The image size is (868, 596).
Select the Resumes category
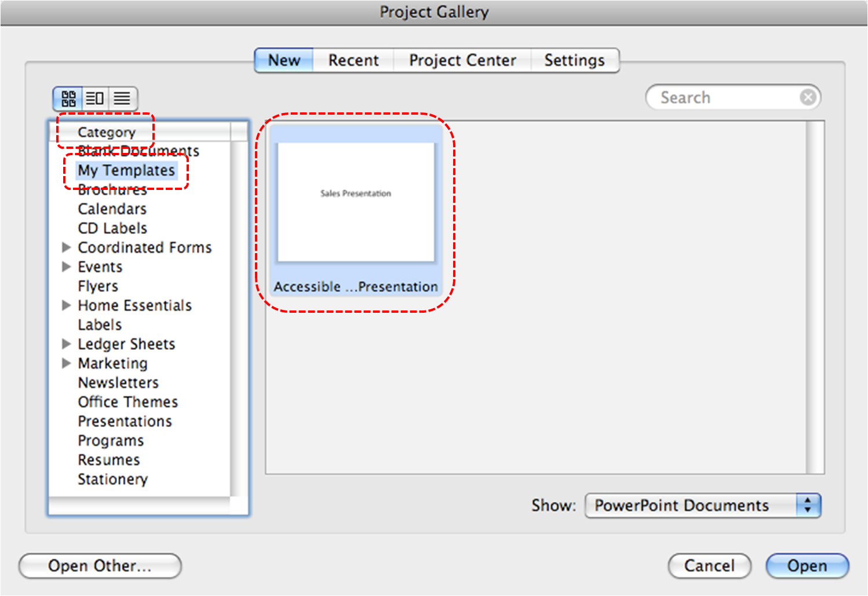point(109,460)
